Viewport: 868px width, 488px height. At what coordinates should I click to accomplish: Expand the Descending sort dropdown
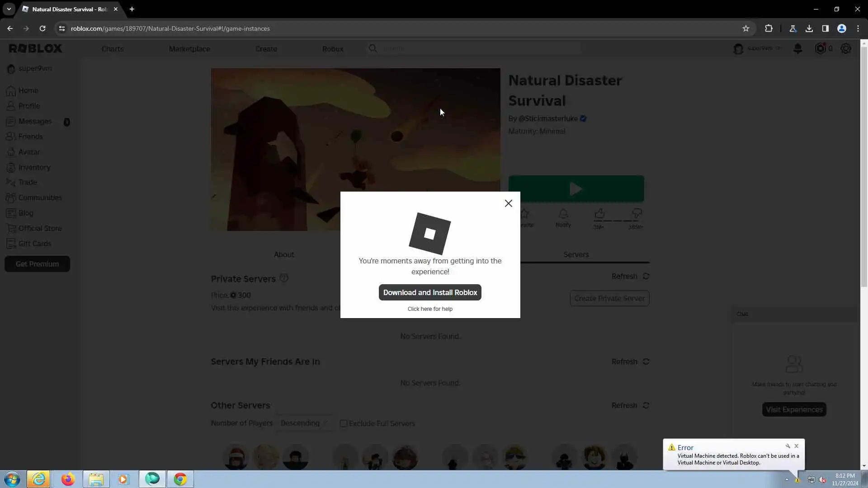click(304, 423)
